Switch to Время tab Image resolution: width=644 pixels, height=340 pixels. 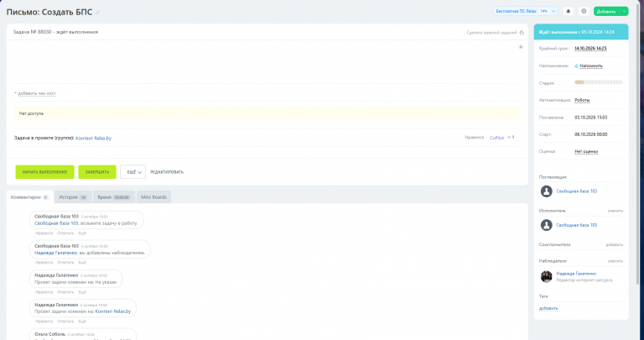(114, 197)
